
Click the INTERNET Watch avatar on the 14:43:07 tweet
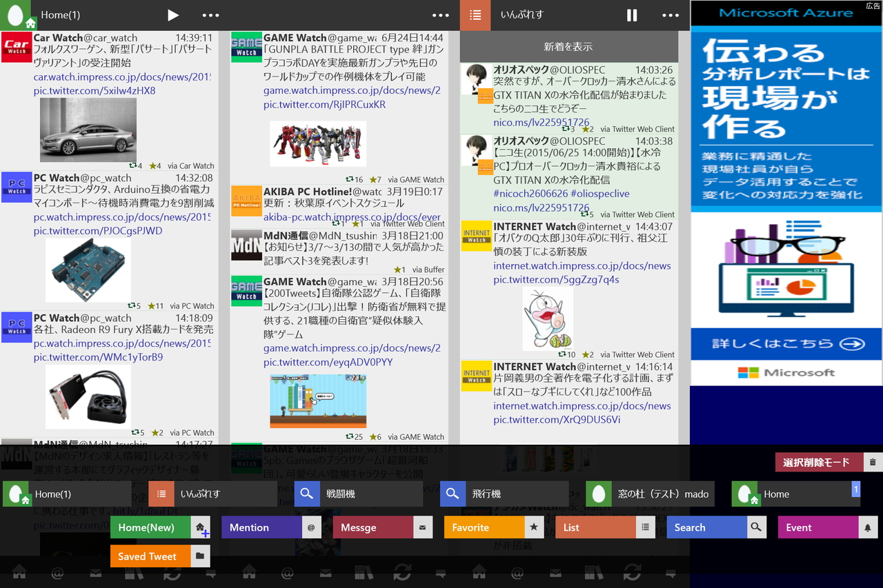[x=476, y=236]
